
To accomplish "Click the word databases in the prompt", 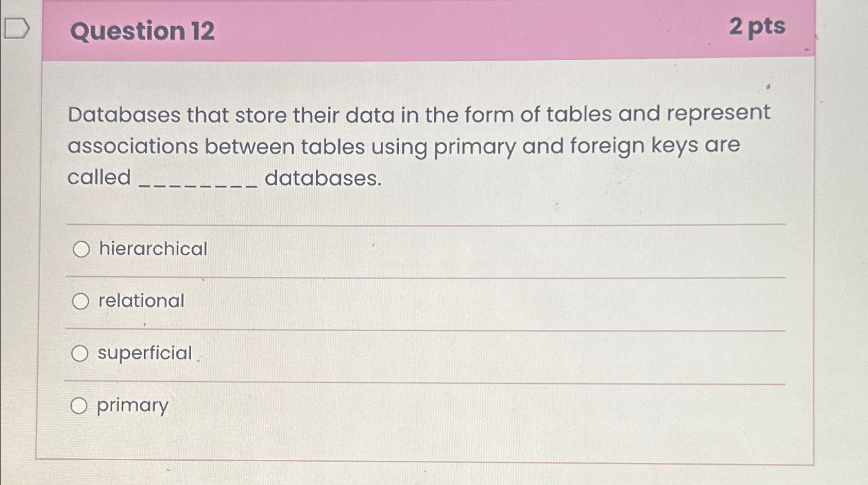I will pyautogui.click(x=324, y=179).
